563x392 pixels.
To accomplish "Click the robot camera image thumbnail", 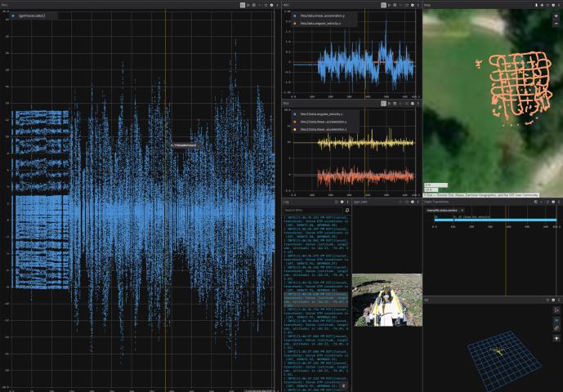I will (x=387, y=300).
